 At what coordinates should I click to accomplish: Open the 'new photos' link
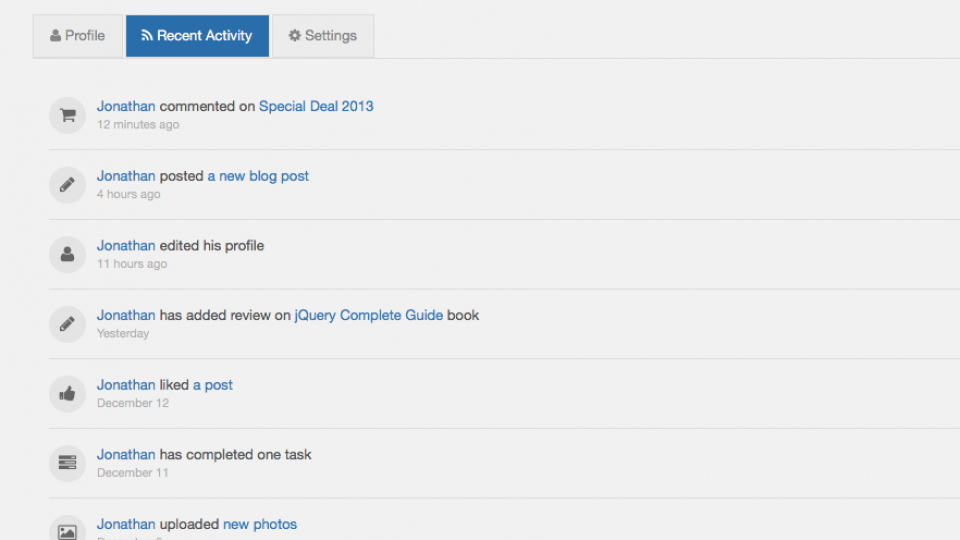pyautogui.click(x=260, y=525)
